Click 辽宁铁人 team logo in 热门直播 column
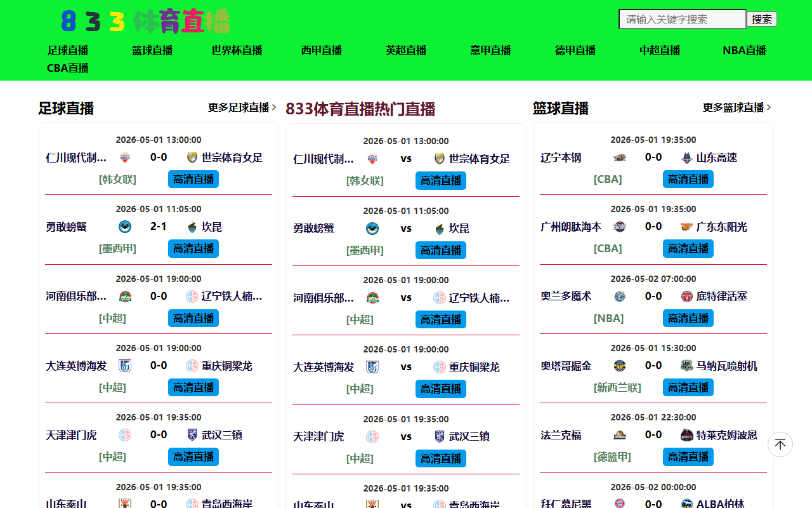Image resolution: width=812 pixels, height=508 pixels. (x=440, y=298)
